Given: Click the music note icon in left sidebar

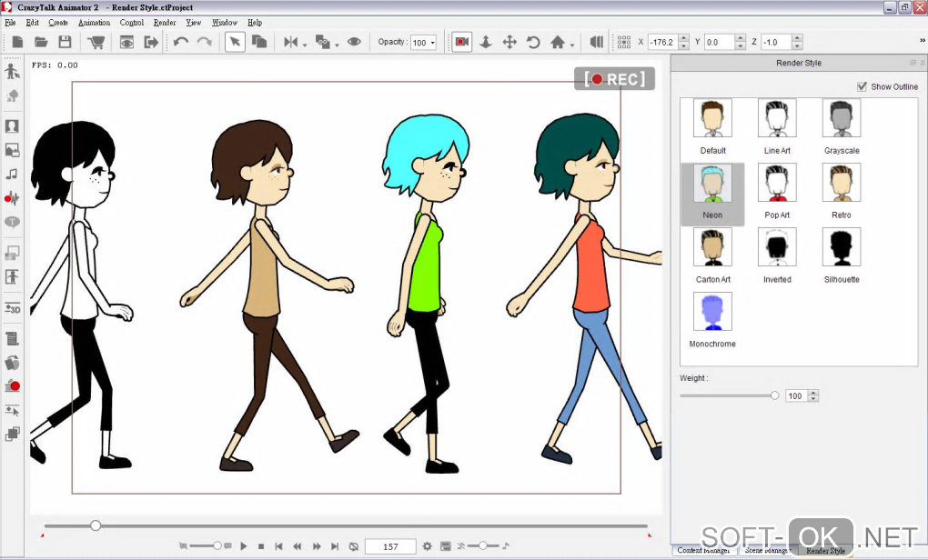Looking at the screenshot, I should pos(13,174).
